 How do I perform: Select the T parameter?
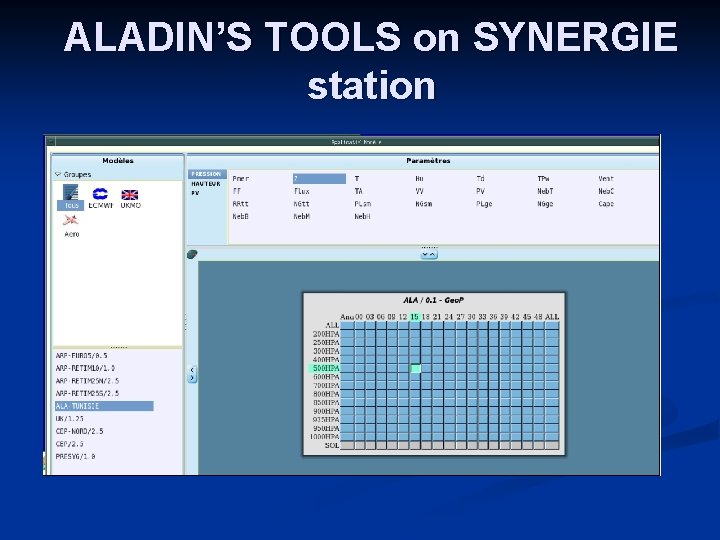pyautogui.click(x=357, y=179)
